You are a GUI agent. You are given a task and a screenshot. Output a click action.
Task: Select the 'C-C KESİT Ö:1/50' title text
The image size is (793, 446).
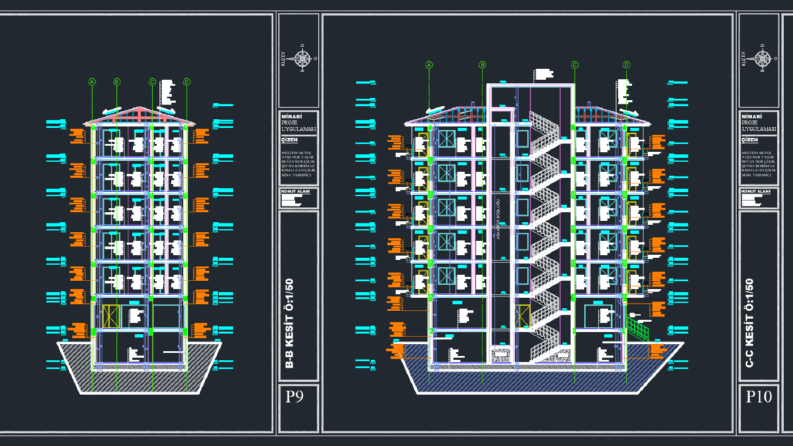coord(750,323)
